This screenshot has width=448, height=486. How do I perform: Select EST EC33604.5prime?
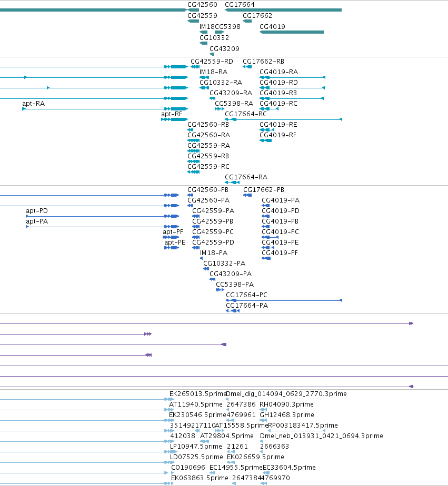coord(289,468)
